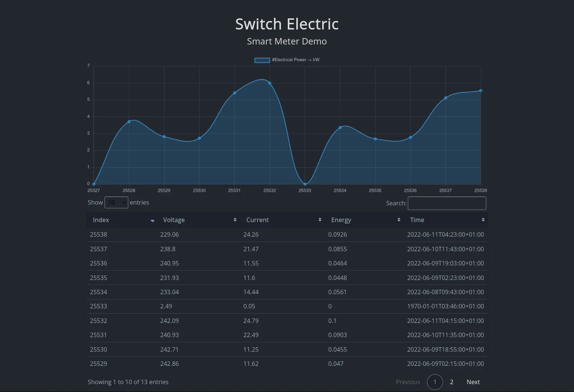Sort by the Current column header
Image resolution: width=574 pixels, height=392 pixels.
282,220
